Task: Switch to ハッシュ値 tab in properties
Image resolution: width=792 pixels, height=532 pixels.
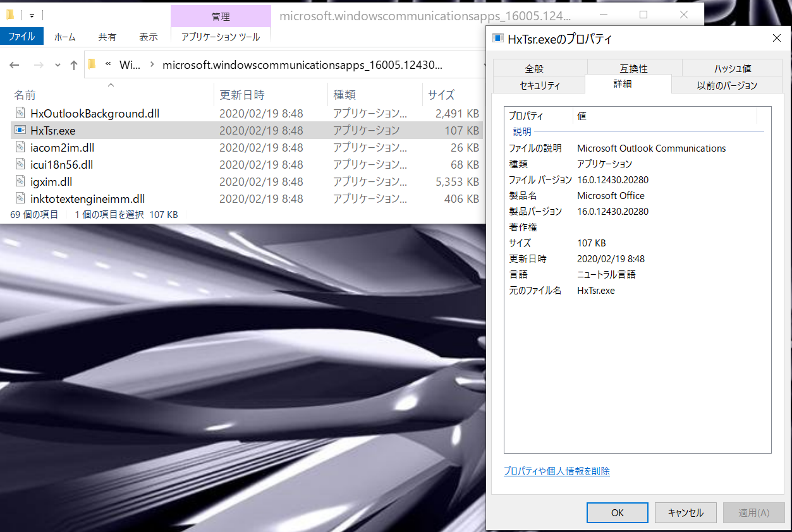Action: [x=733, y=68]
